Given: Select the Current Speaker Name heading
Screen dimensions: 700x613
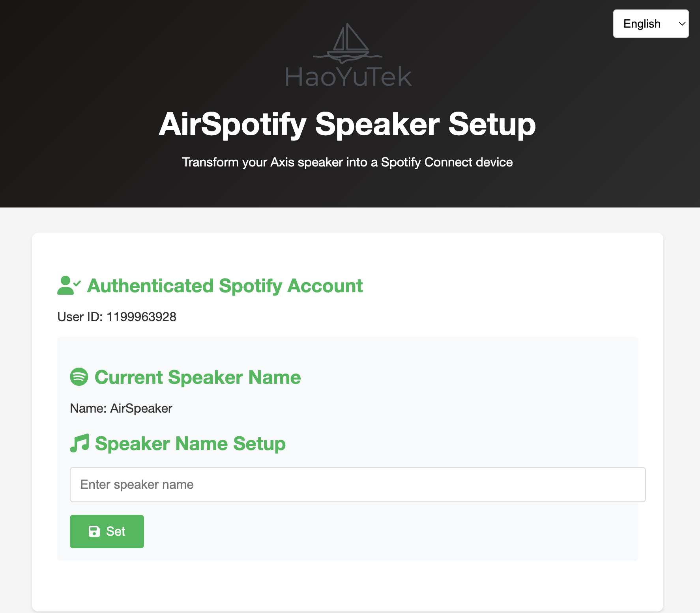Looking at the screenshot, I should [197, 377].
